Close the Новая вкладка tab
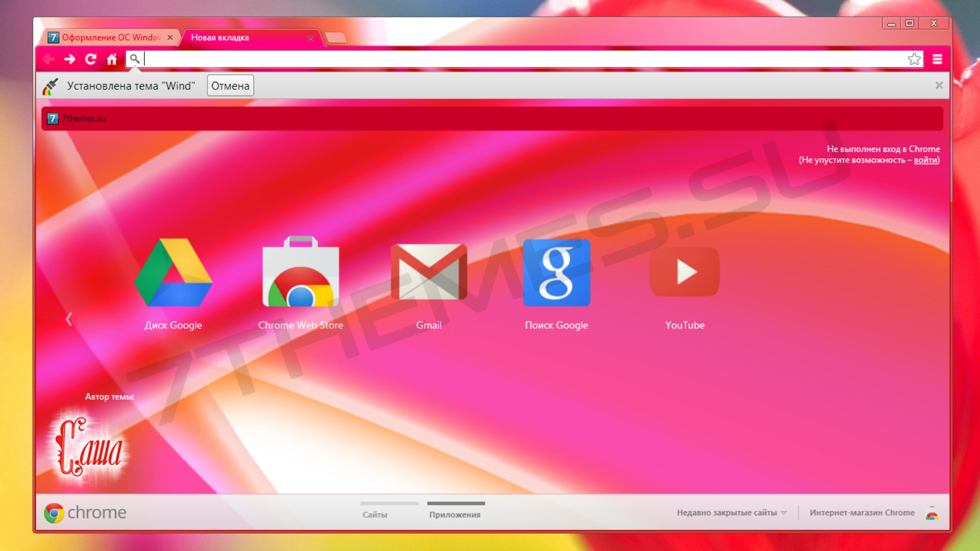The height and width of the screenshot is (551, 980). (311, 38)
